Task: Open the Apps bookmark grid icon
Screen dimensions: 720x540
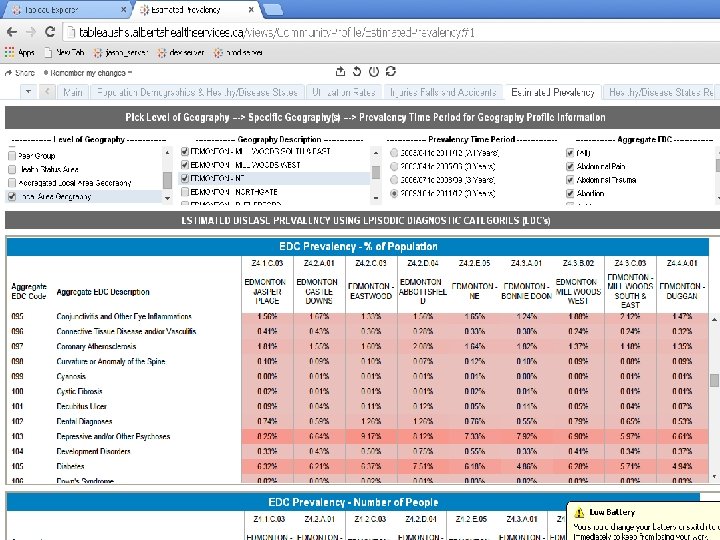Action: pos(9,52)
